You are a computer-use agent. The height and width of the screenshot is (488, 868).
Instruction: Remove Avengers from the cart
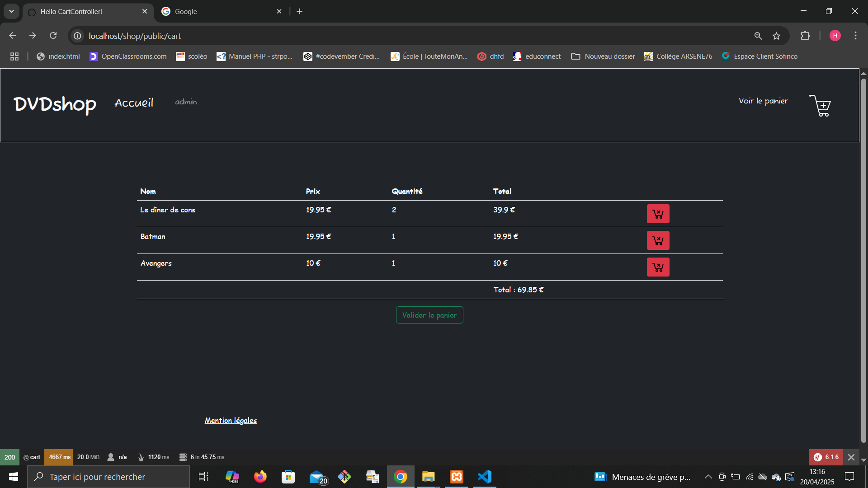[x=658, y=267]
